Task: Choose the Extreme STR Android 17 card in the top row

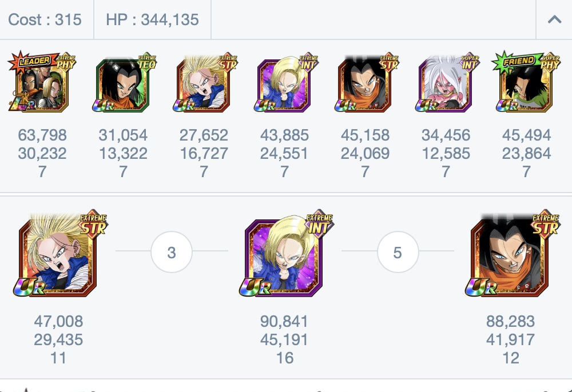Action: (x=367, y=82)
